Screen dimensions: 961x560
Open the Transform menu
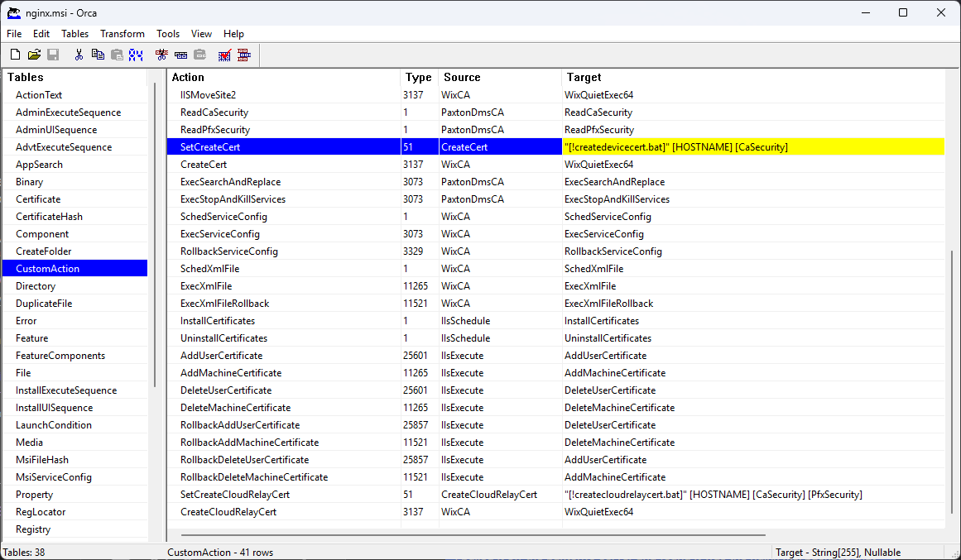123,34
